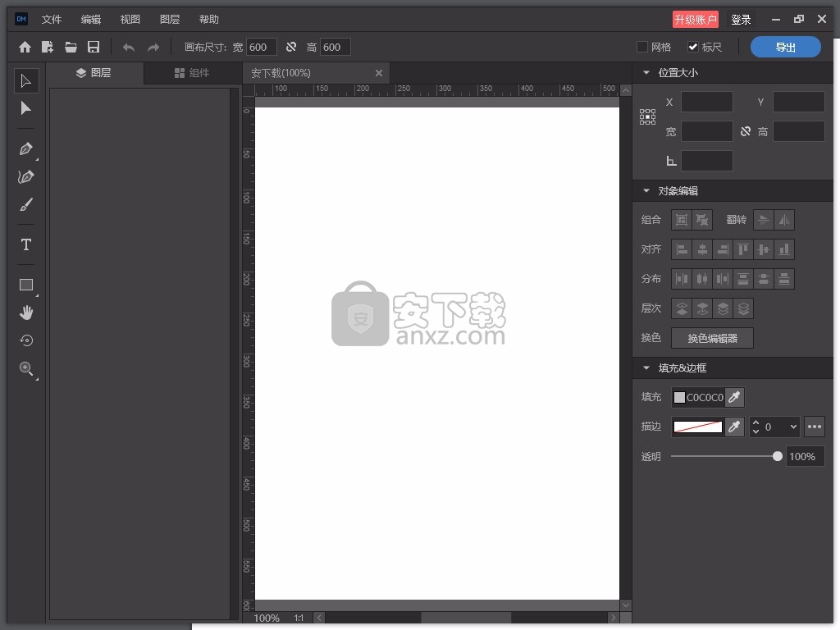This screenshot has height=630, width=840.
Task: Send the object to the back layer
Action: [743, 308]
